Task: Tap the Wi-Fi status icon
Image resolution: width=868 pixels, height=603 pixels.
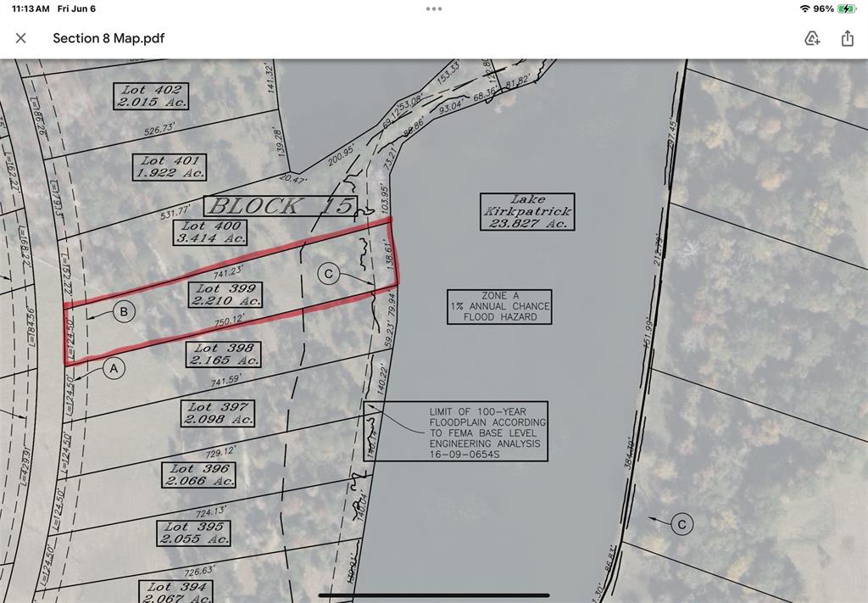Action: (x=804, y=8)
